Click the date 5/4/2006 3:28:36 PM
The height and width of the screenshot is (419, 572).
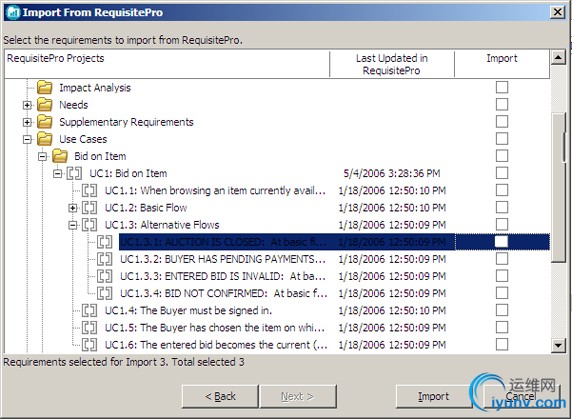pos(392,173)
